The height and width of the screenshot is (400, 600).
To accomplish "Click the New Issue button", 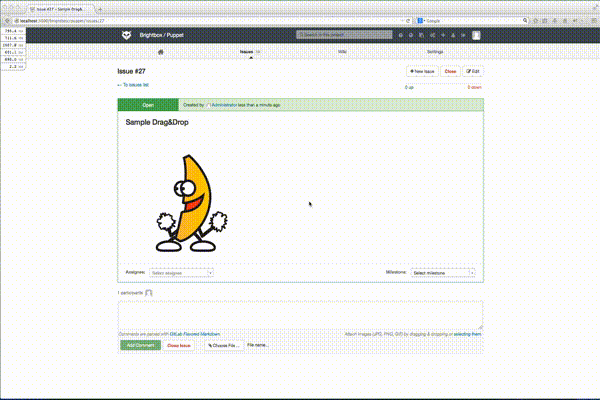I will (x=421, y=72).
